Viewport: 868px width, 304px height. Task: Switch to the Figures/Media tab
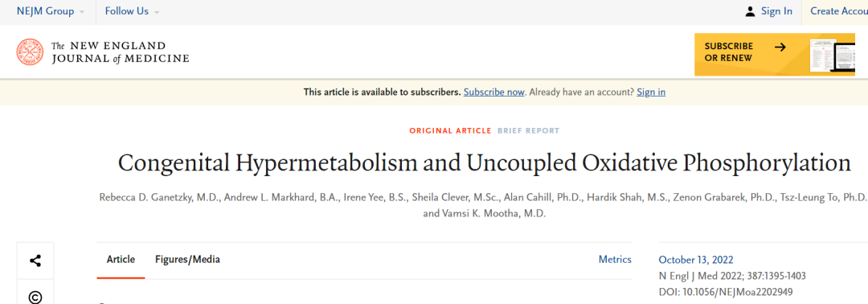pyautogui.click(x=187, y=259)
